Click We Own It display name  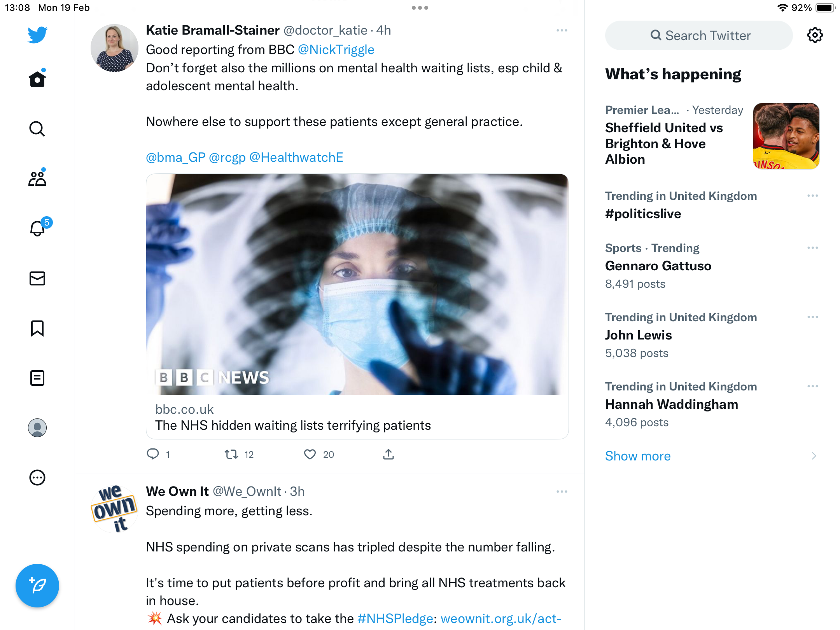177,492
